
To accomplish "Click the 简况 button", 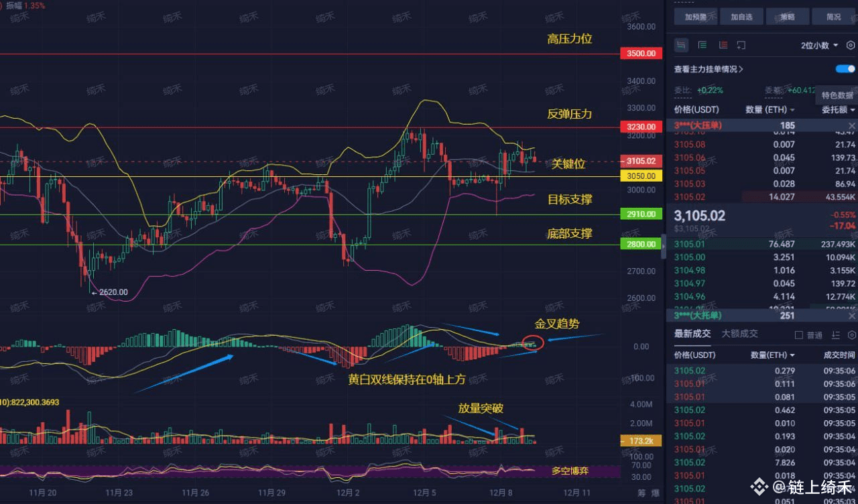I will coord(834,17).
